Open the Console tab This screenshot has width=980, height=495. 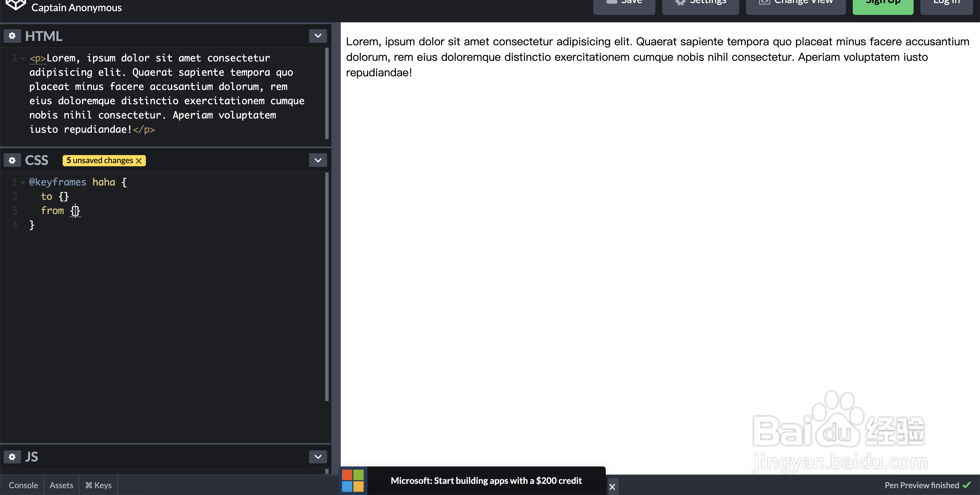pos(23,485)
